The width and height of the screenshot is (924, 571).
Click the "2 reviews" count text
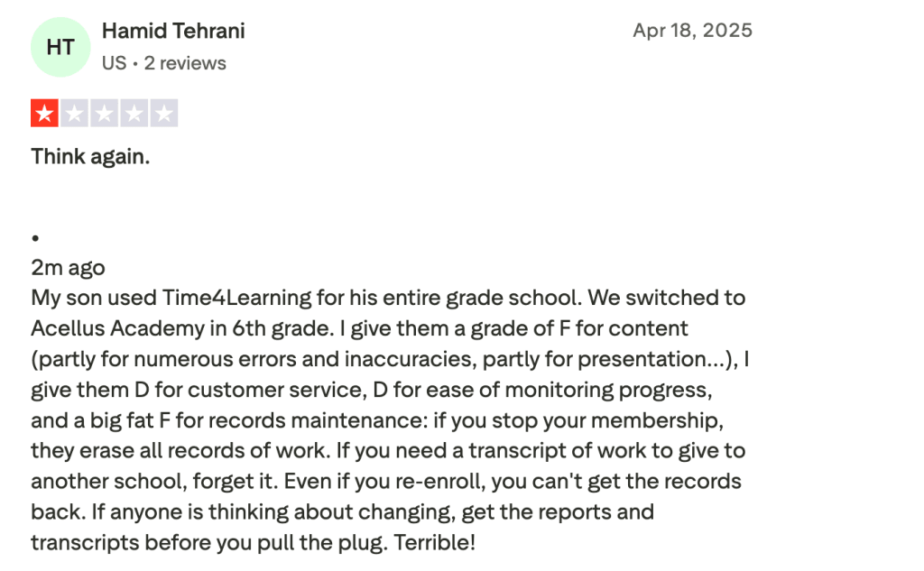pyautogui.click(x=185, y=63)
